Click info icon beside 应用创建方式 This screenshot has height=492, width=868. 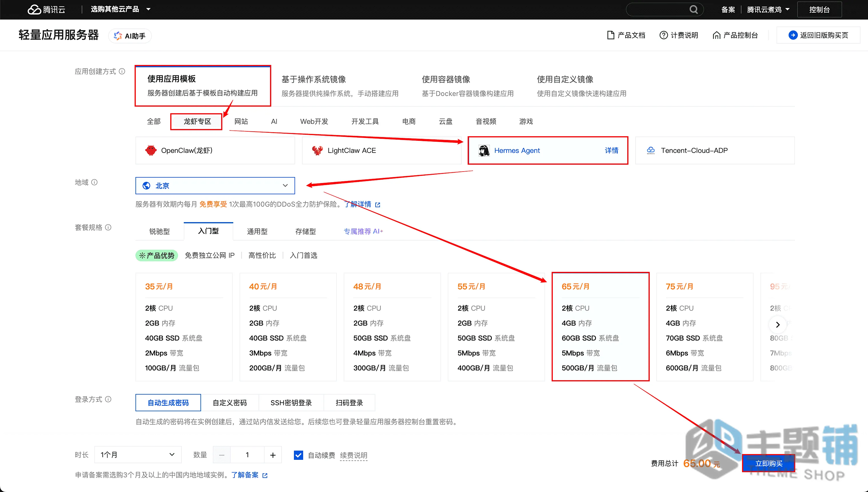[x=122, y=71]
